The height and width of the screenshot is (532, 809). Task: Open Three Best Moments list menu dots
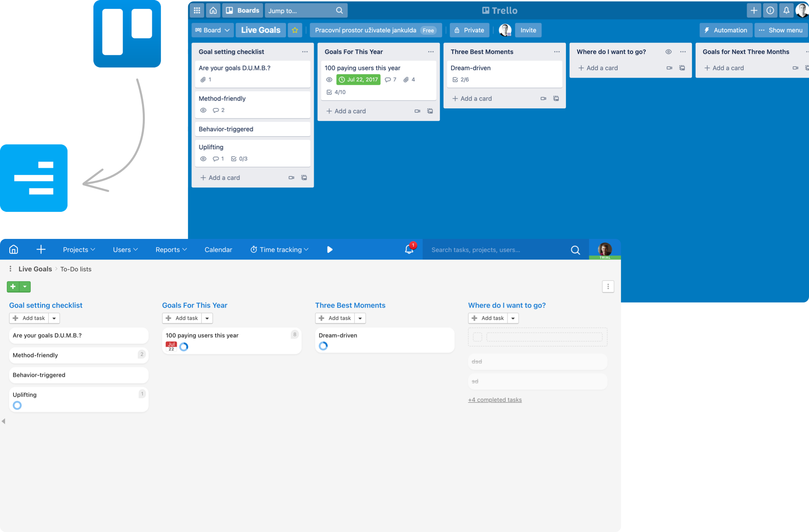(557, 52)
